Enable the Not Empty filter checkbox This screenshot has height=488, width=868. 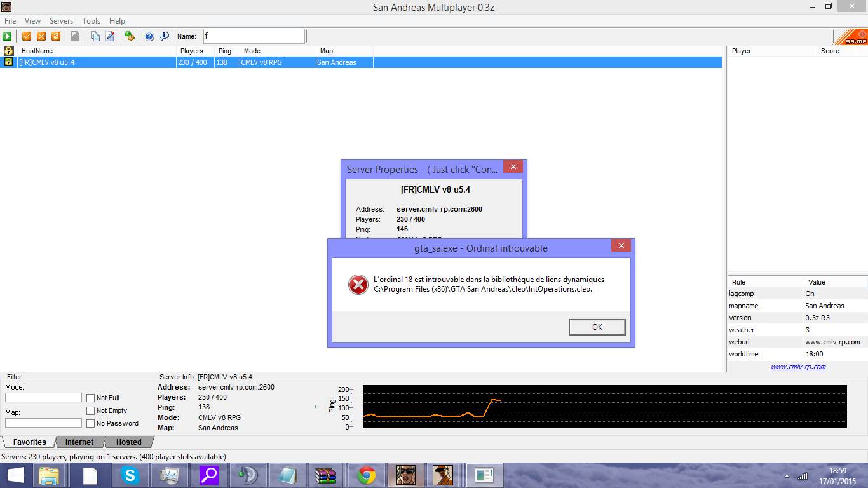(x=91, y=410)
